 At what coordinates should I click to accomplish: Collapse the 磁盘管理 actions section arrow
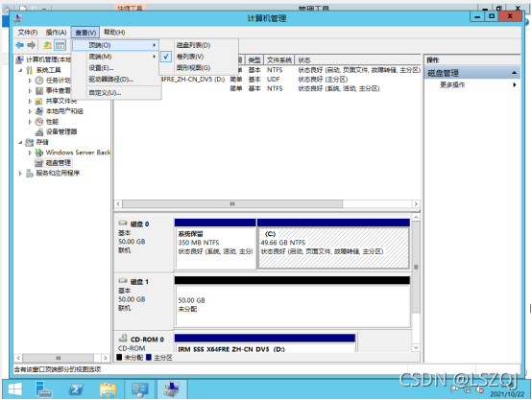(x=514, y=73)
